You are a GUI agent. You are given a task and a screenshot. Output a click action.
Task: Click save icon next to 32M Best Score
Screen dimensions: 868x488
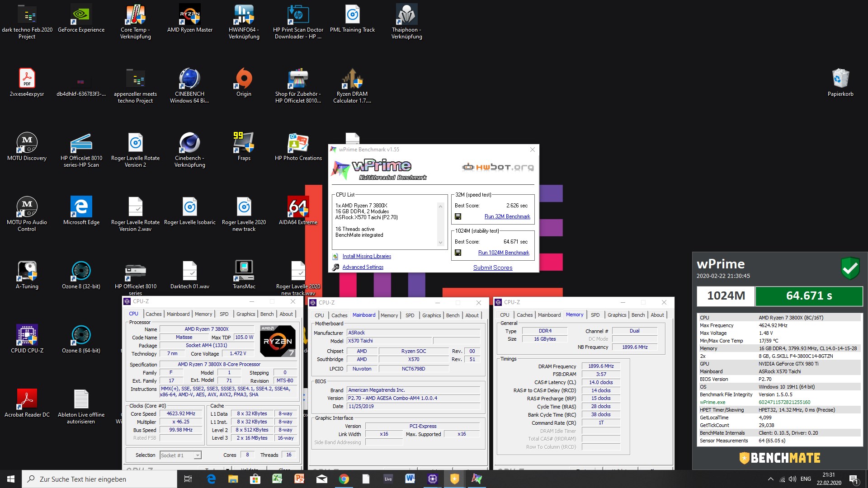point(458,216)
